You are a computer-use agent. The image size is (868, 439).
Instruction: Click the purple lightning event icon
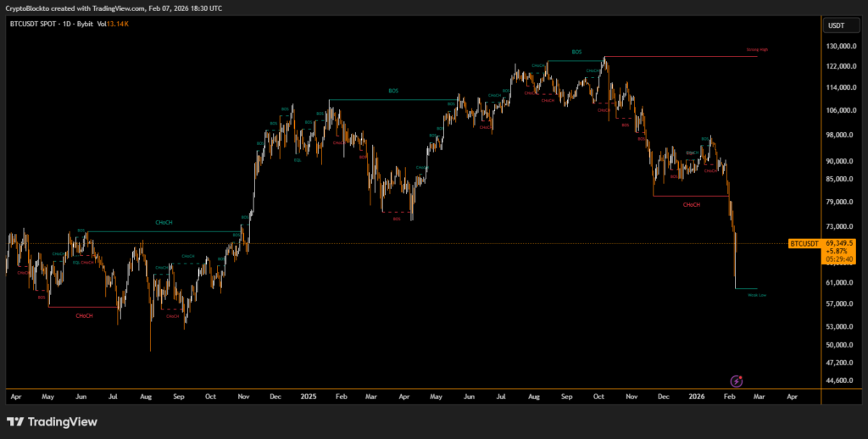(x=737, y=381)
